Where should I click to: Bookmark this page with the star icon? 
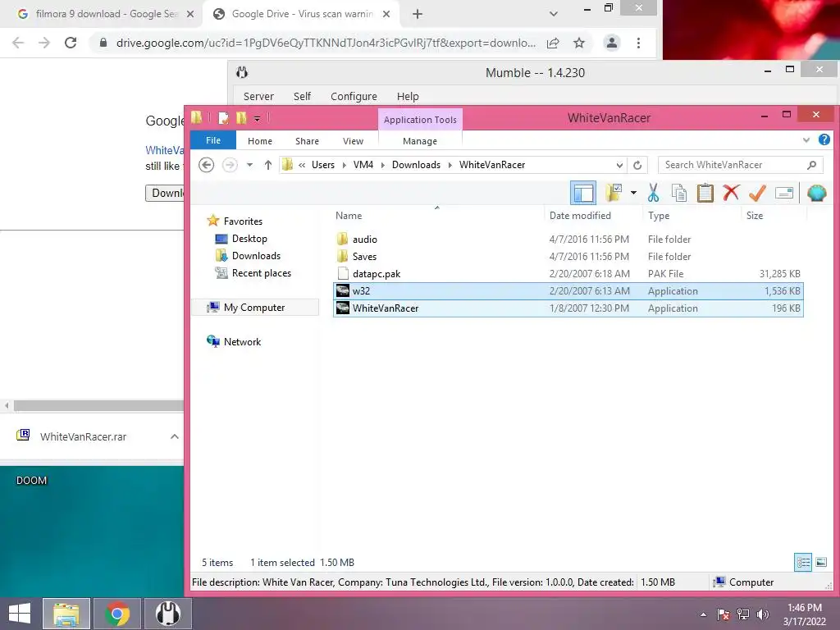[579, 43]
